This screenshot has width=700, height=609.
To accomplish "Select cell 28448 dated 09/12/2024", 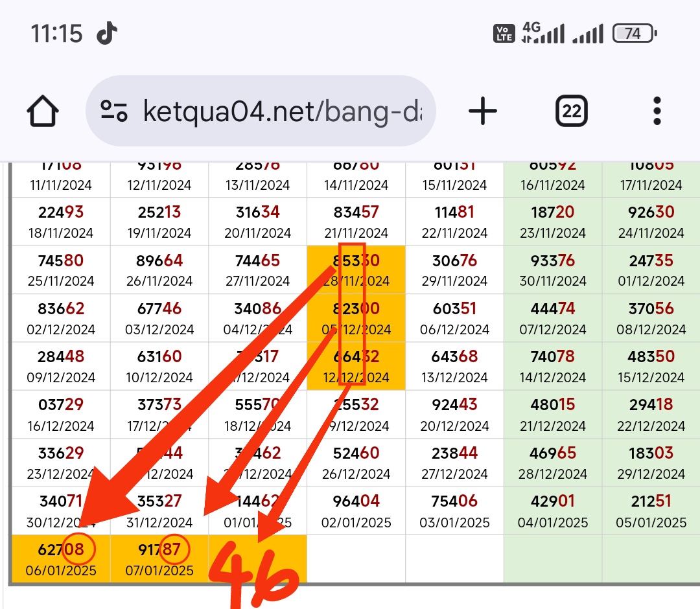I will [x=61, y=366].
